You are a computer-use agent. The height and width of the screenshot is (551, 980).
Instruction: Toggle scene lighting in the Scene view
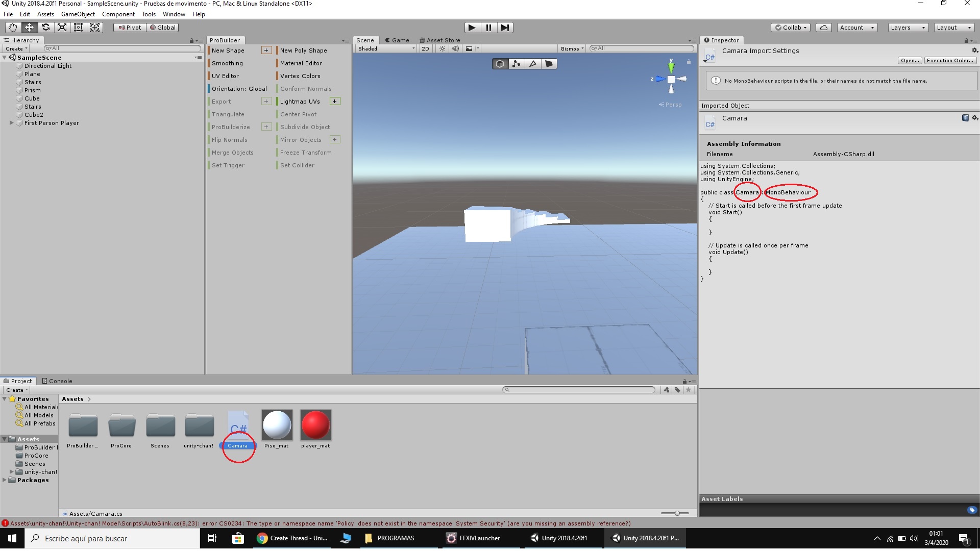click(x=442, y=48)
